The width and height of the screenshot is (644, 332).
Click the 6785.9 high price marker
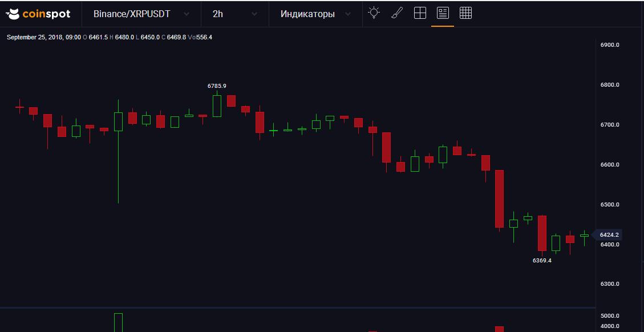(x=217, y=86)
